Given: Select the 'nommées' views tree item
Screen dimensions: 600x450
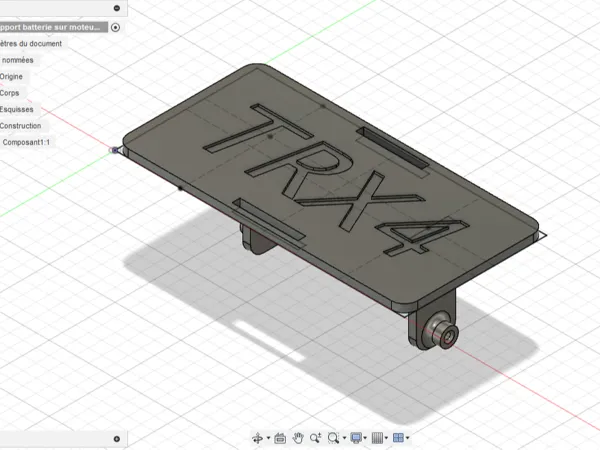Looking at the screenshot, I should 18,60.
